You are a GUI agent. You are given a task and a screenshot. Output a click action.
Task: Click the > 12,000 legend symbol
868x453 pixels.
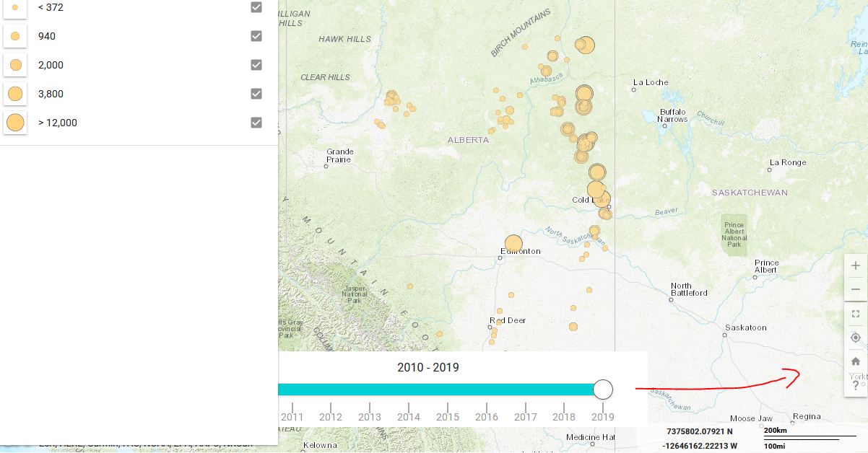pyautogui.click(x=15, y=123)
